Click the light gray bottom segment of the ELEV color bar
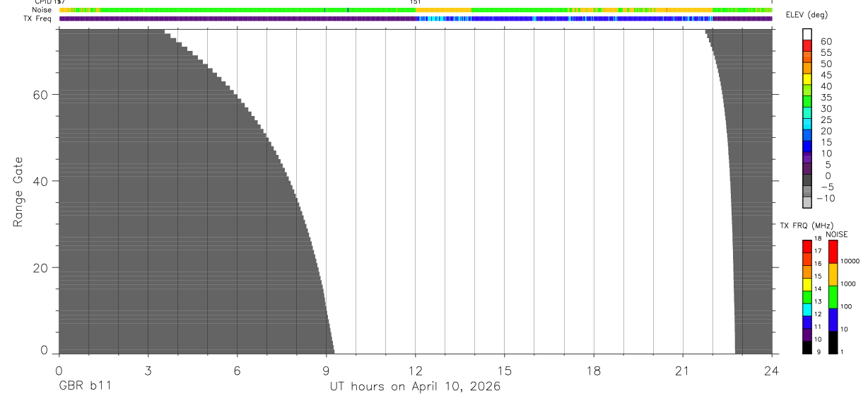 coord(807,202)
